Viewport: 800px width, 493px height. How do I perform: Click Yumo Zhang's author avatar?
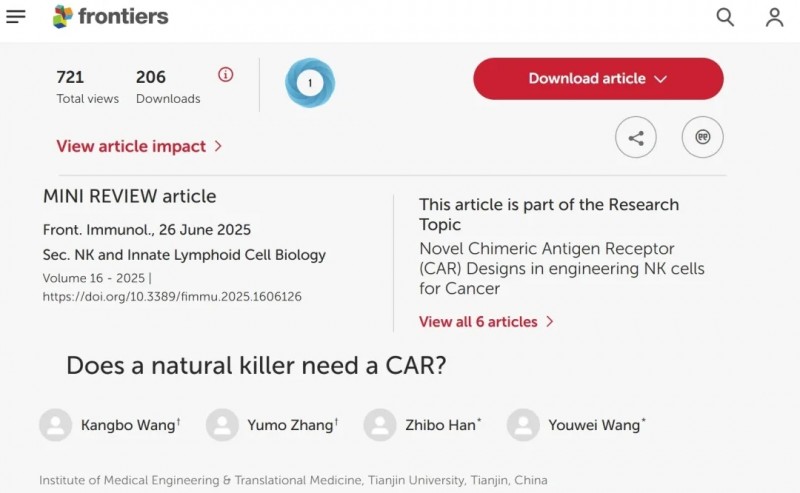pos(222,425)
